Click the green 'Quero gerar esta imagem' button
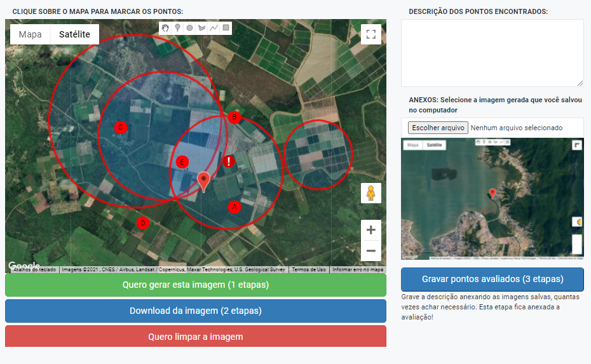Viewport: 591px width, 364px height. click(x=196, y=285)
